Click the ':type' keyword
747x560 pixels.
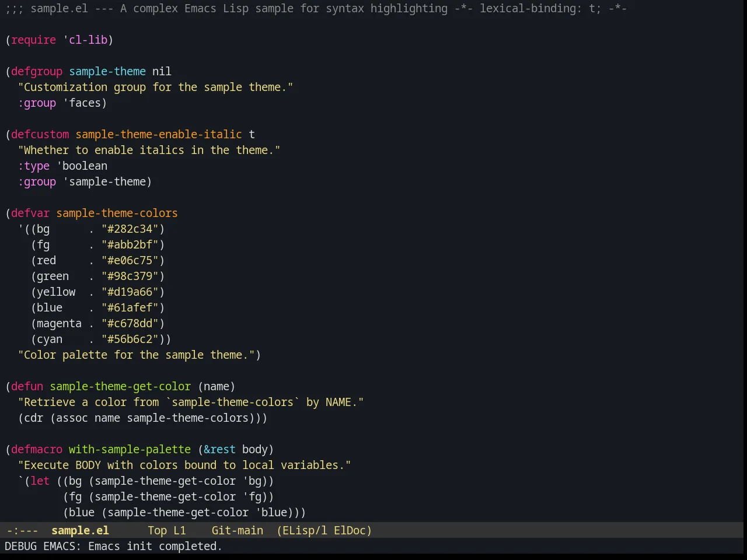33,166
